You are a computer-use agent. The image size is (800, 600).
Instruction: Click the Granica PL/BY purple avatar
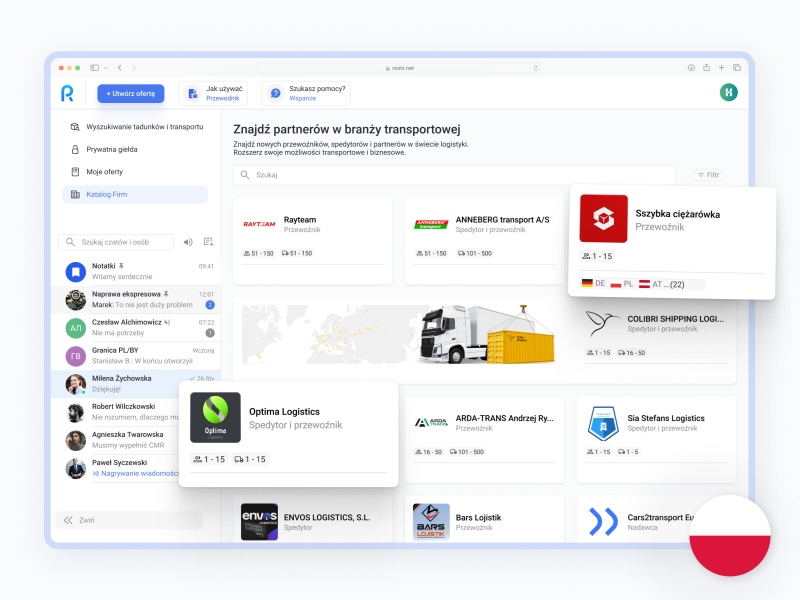point(76,356)
